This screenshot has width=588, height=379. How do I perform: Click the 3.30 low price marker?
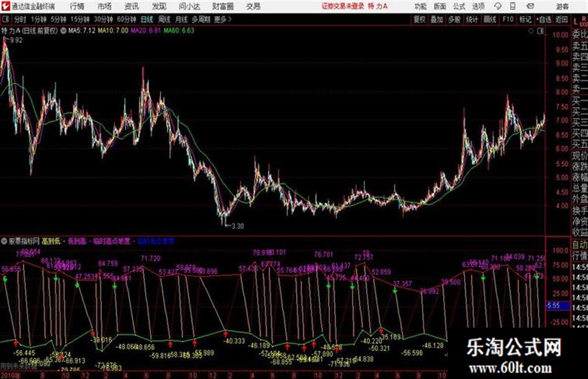pos(237,226)
